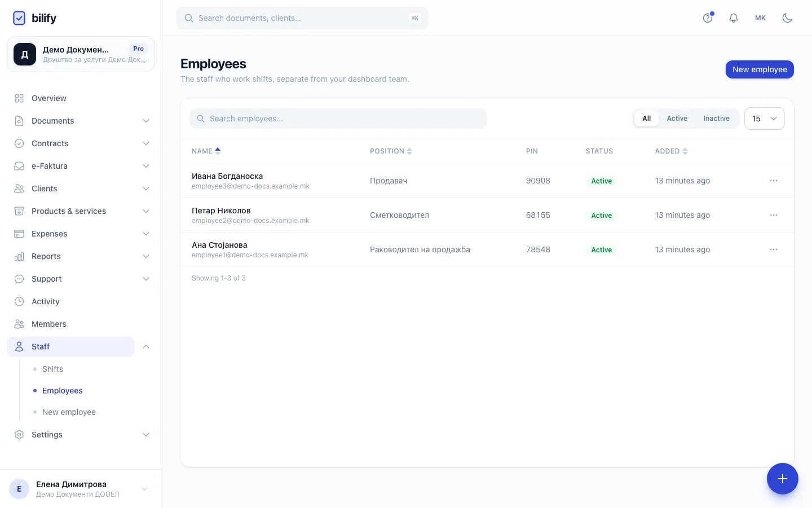This screenshot has width=812, height=508.
Task: Click the blue New employee button
Action: click(x=760, y=69)
